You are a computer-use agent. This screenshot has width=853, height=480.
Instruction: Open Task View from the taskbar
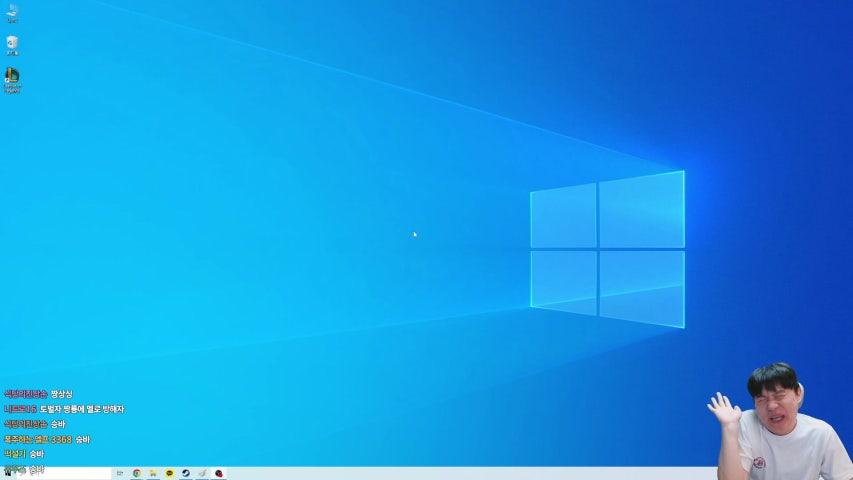click(x=120, y=473)
